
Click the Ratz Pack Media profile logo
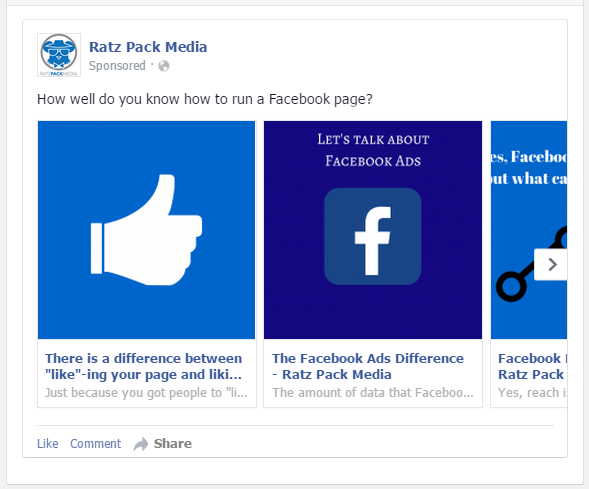click(59, 55)
